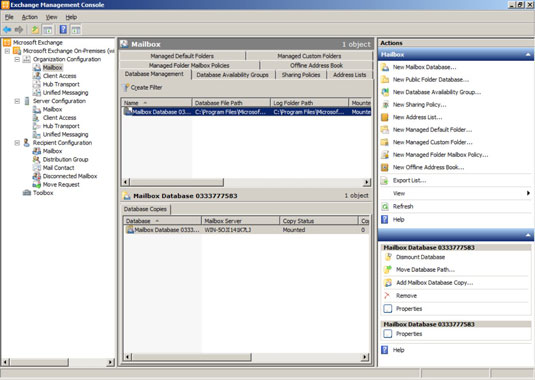Click the navigation tree horizontal scrollbar

[58, 362]
